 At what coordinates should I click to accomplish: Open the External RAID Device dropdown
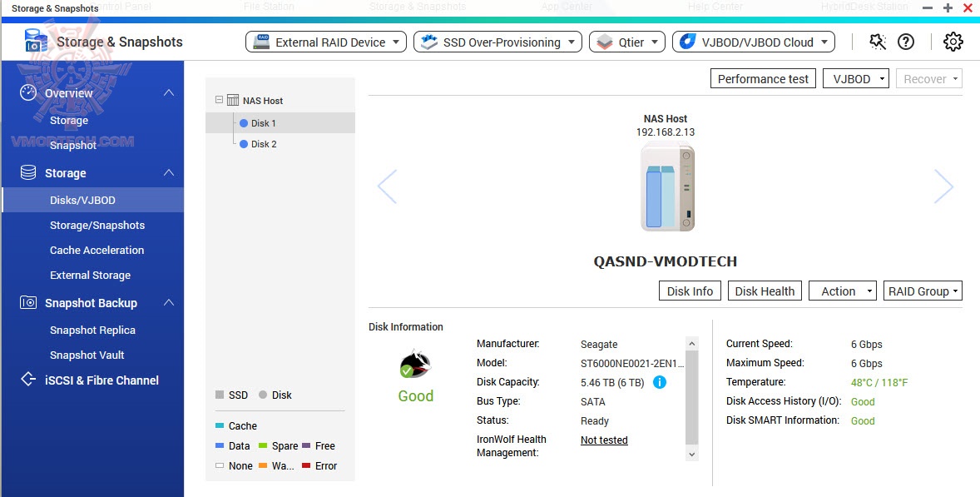pos(326,42)
